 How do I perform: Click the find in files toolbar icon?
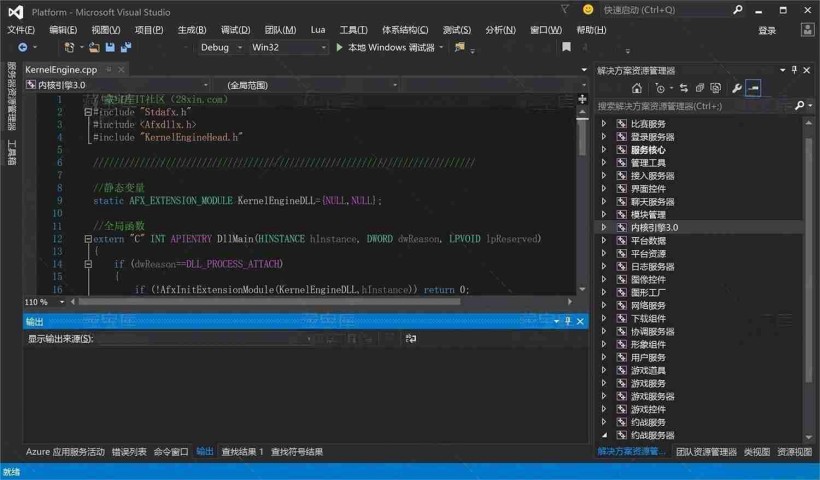tap(460, 48)
